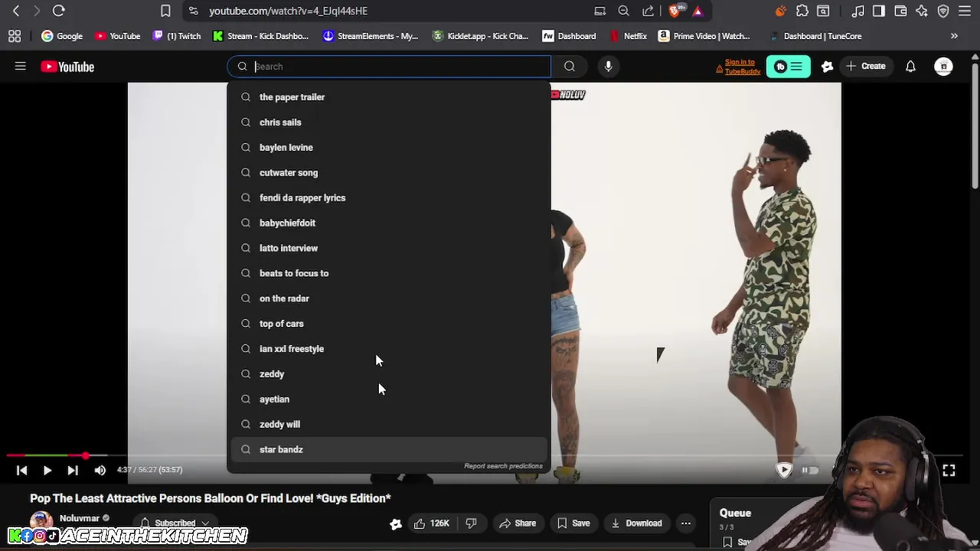This screenshot has height=551, width=980.
Task: Choose 'ian xxl freestyle' suggestion
Action: click(389, 349)
